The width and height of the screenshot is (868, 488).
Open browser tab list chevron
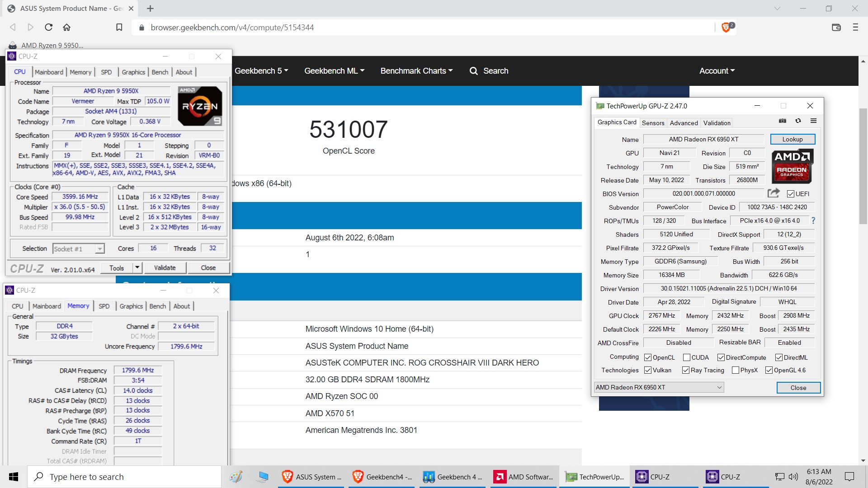coord(778,8)
